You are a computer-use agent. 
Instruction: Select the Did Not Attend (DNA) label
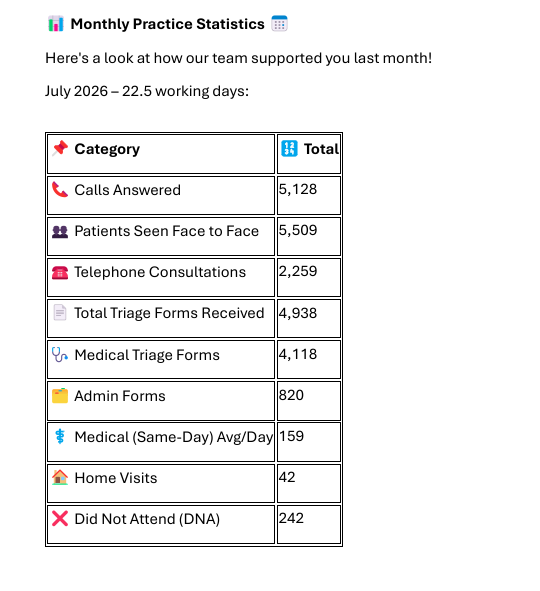[x=147, y=519]
